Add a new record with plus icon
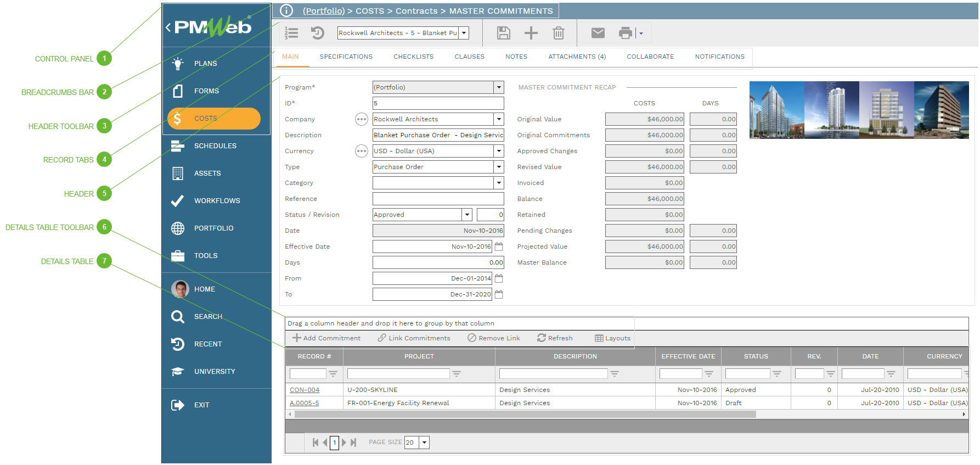 [531, 33]
